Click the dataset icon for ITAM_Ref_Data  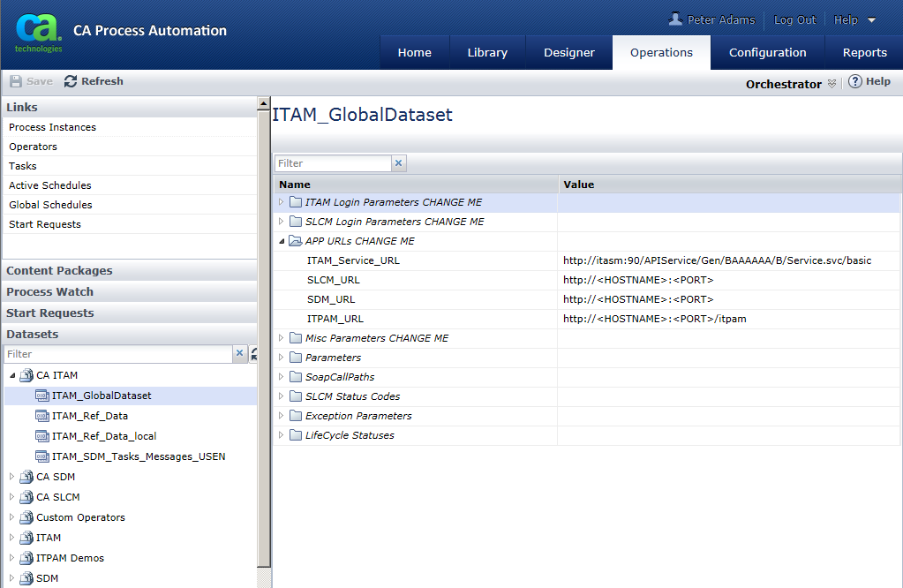[x=43, y=416]
